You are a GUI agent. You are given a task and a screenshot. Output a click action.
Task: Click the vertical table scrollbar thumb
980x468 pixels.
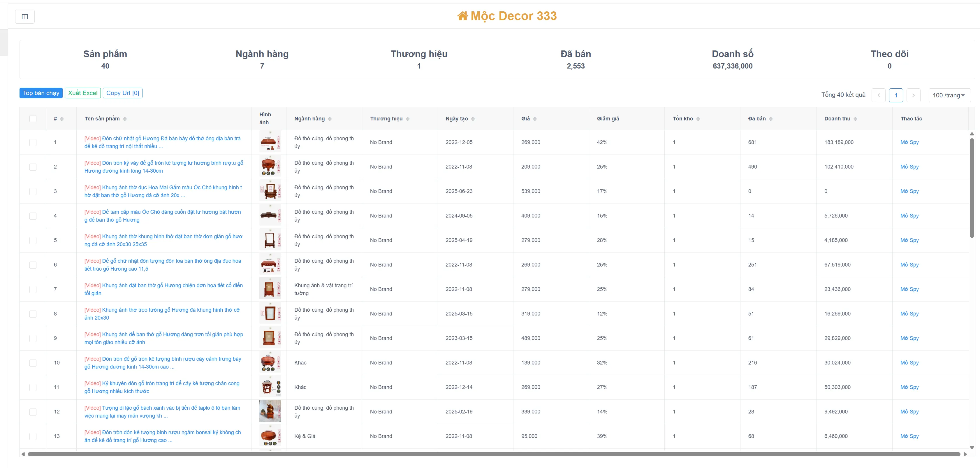(972, 188)
